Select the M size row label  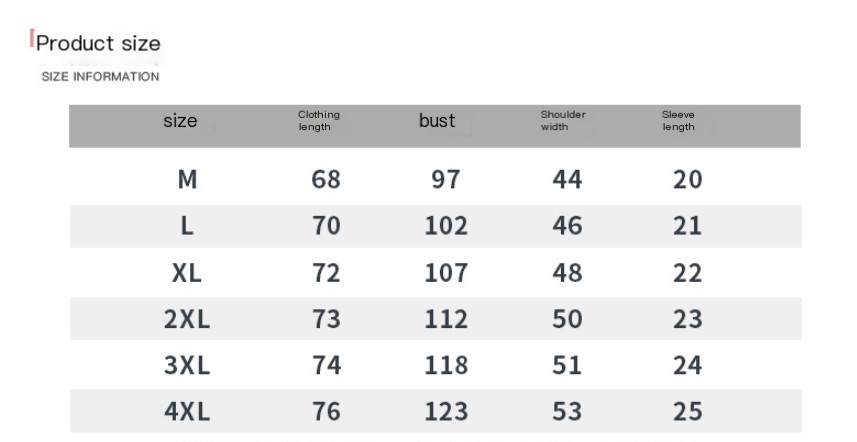pos(187,179)
